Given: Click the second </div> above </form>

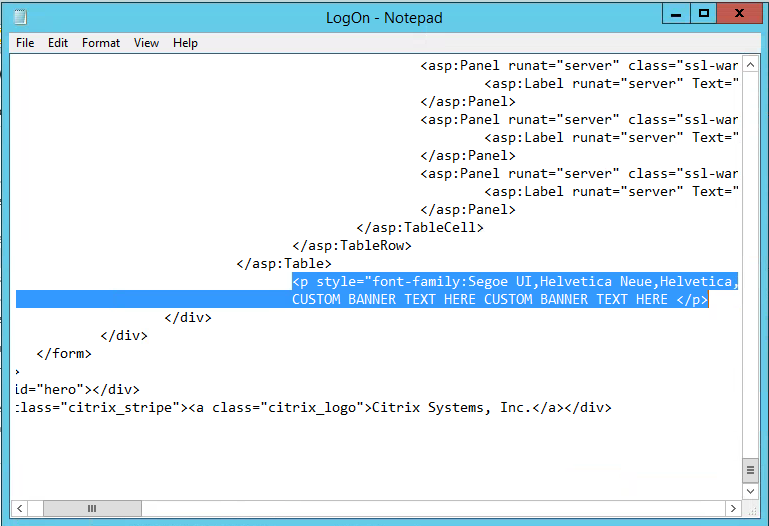Looking at the screenshot, I should 124,336.
